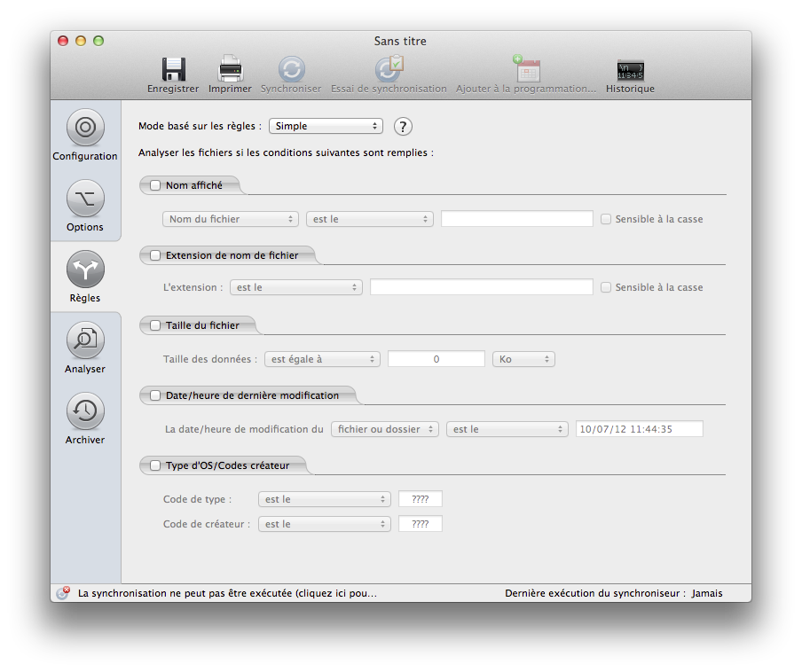Toggle Sensible à la casse for file name
Screen dimensions: 802x672
coord(606,219)
